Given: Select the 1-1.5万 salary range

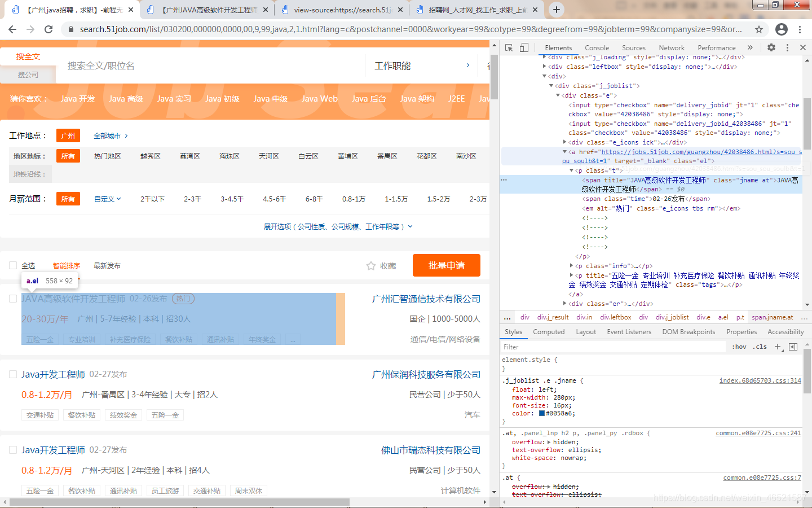Looking at the screenshot, I should [396, 199].
